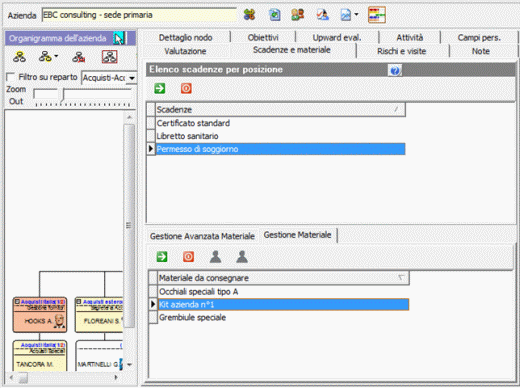The image size is (520, 388).
Task: Collapse the Acquisti Italia node of HOOKS A.
Action: pos(17,301)
